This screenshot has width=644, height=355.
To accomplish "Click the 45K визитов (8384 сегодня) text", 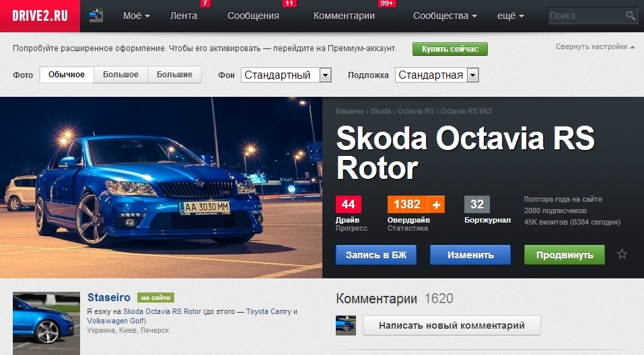I will point(572,222).
